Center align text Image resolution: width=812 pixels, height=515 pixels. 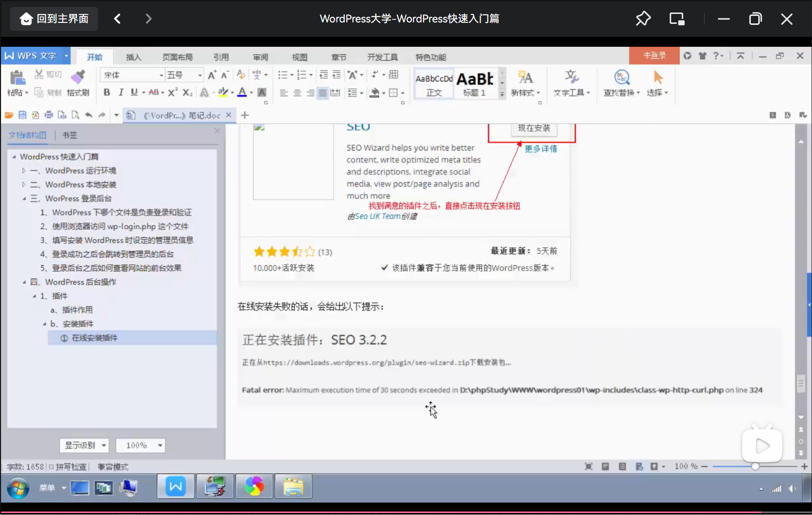(297, 93)
